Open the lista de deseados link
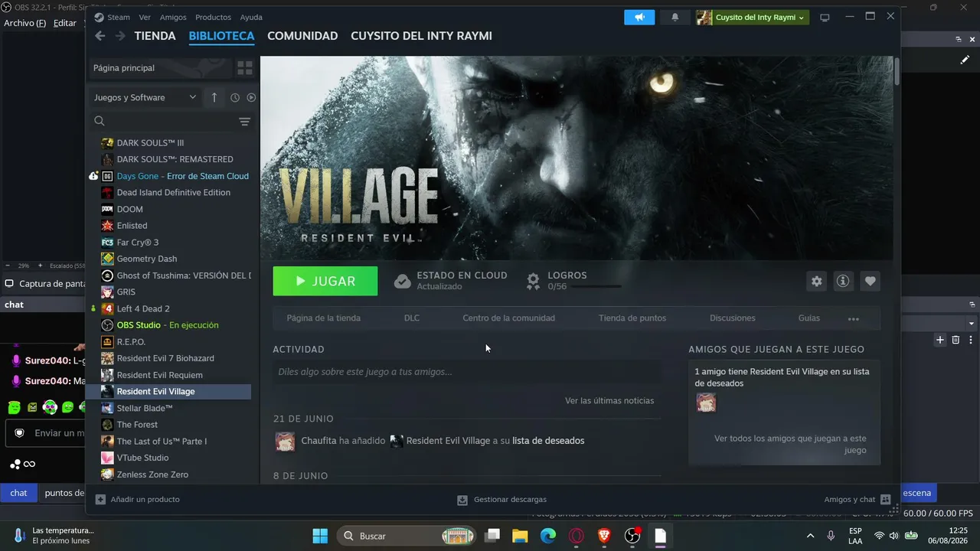 548,441
